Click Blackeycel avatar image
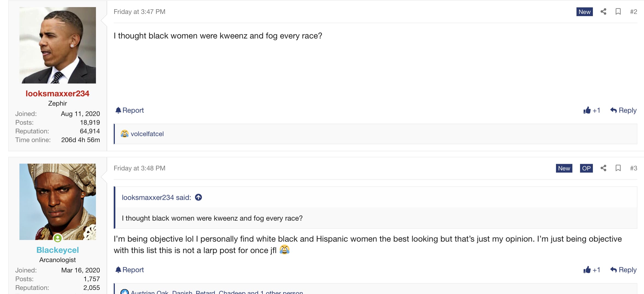This screenshot has width=644, height=294. click(x=58, y=202)
